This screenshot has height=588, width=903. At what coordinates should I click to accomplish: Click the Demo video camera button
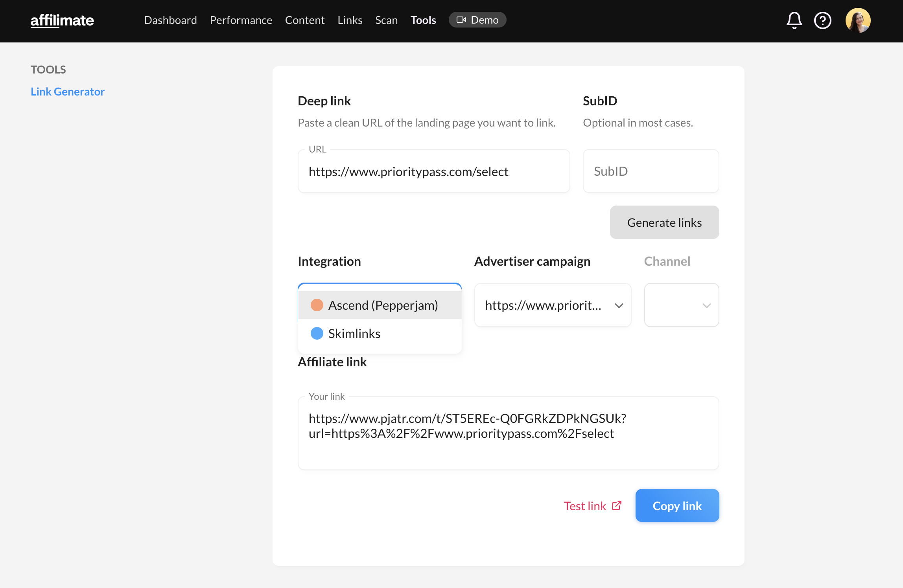(x=477, y=19)
